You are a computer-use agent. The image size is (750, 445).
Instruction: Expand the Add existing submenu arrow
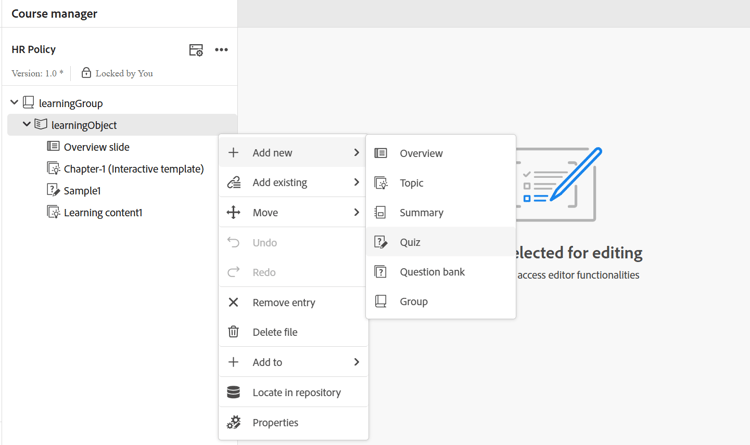point(356,183)
